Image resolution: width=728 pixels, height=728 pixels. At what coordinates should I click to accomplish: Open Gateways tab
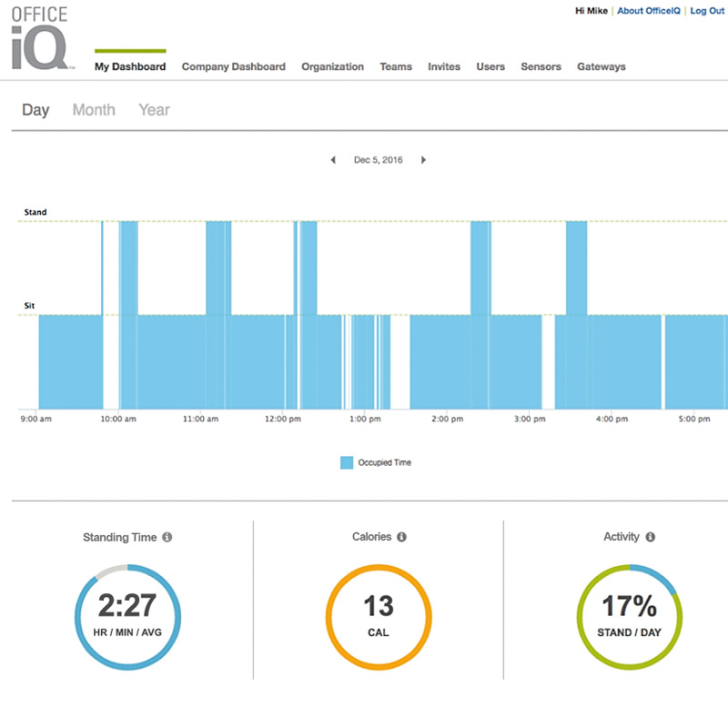(602, 66)
